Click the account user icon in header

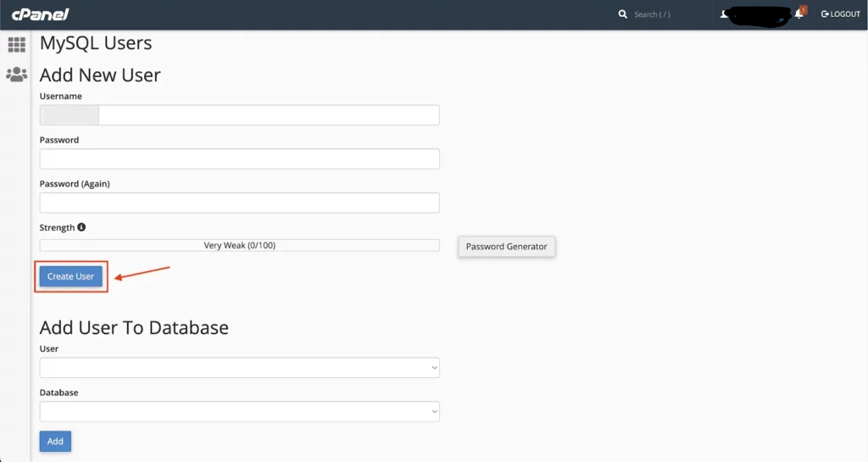[x=724, y=14]
